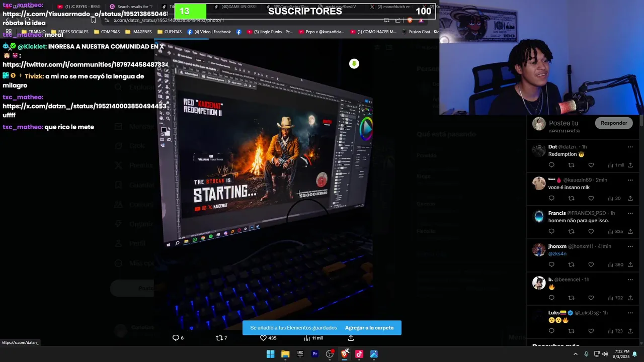Viewport: 644px width, 362px height.
Task: Open more options on jhonxm reply
Action: [x=630, y=246]
